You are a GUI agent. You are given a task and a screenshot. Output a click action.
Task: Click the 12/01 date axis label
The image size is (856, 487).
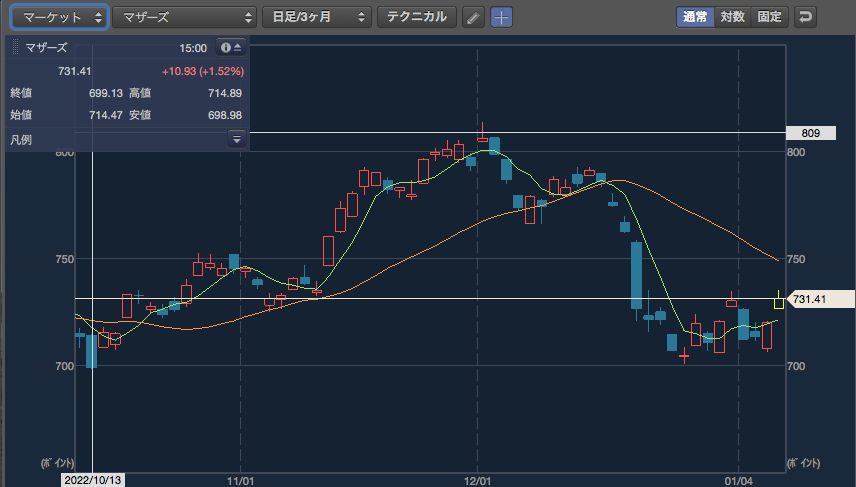point(477,480)
